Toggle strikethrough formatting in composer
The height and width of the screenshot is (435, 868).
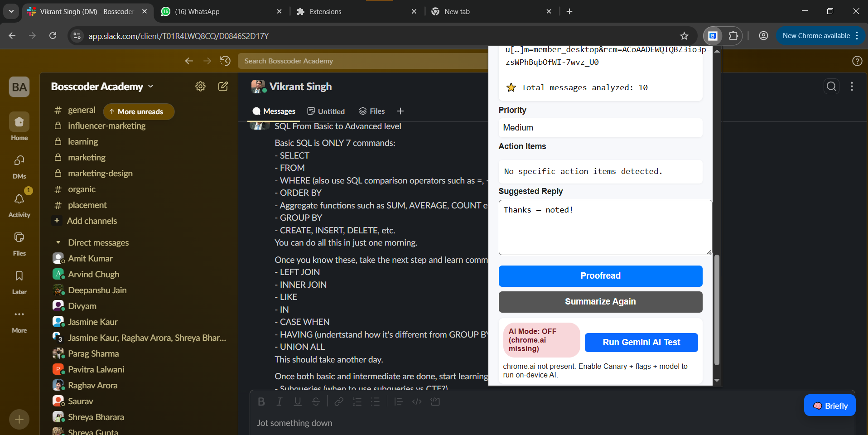pos(316,401)
